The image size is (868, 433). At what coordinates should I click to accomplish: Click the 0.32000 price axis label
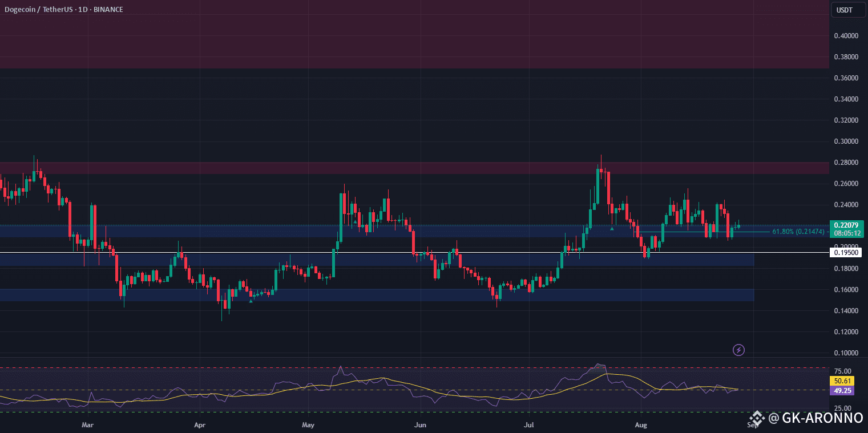846,120
